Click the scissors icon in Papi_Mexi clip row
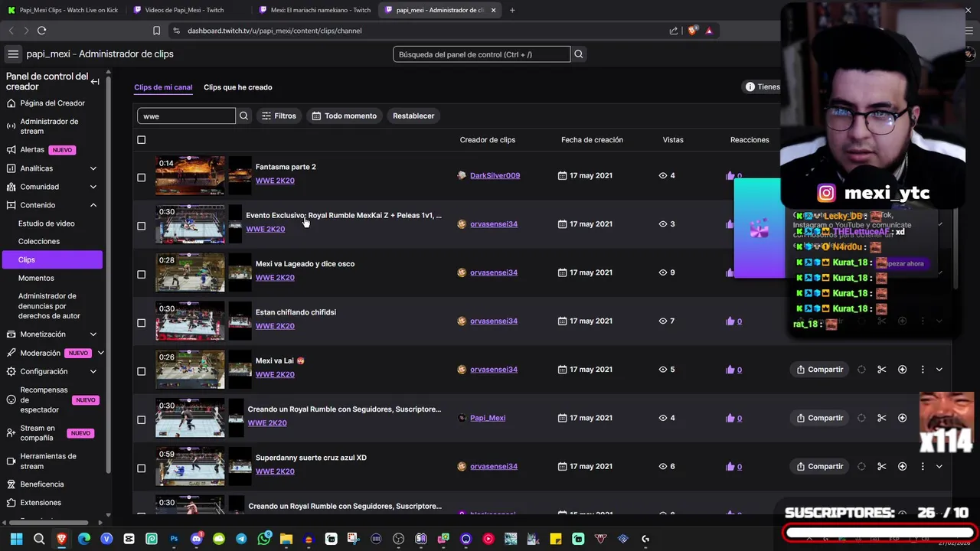The width and height of the screenshot is (980, 551). coord(882,418)
